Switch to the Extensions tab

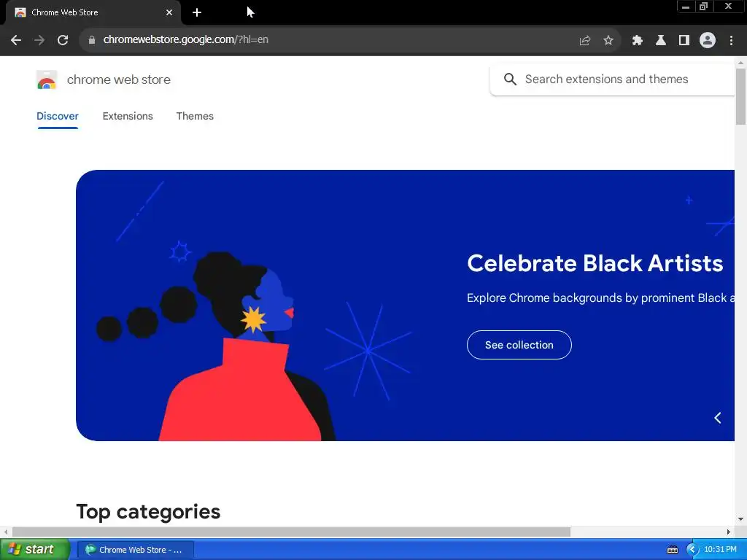[128, 116]
